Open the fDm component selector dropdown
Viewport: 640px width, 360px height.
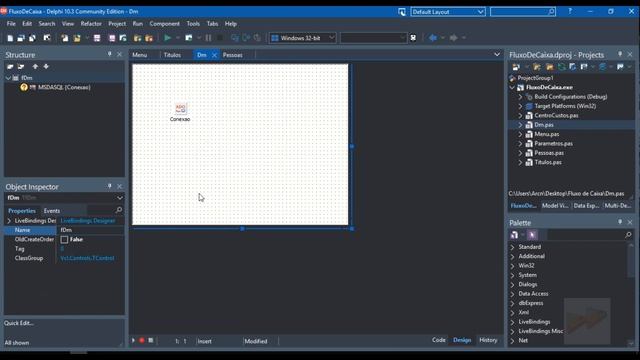(120, 198)
